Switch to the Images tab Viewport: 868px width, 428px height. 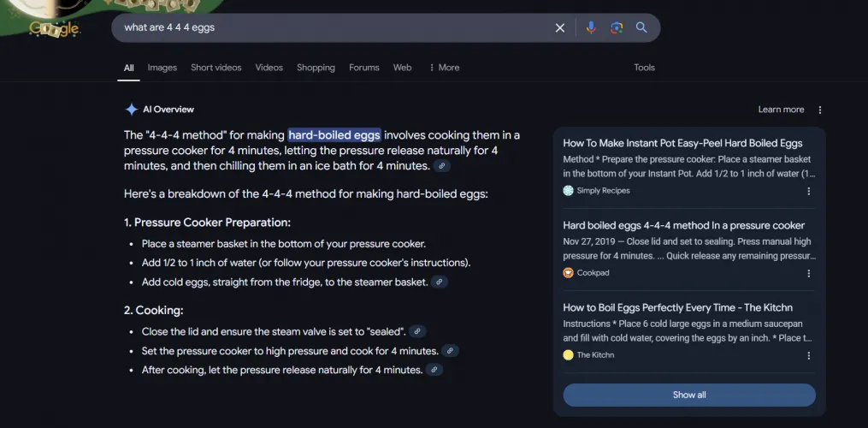click(162, 68)
